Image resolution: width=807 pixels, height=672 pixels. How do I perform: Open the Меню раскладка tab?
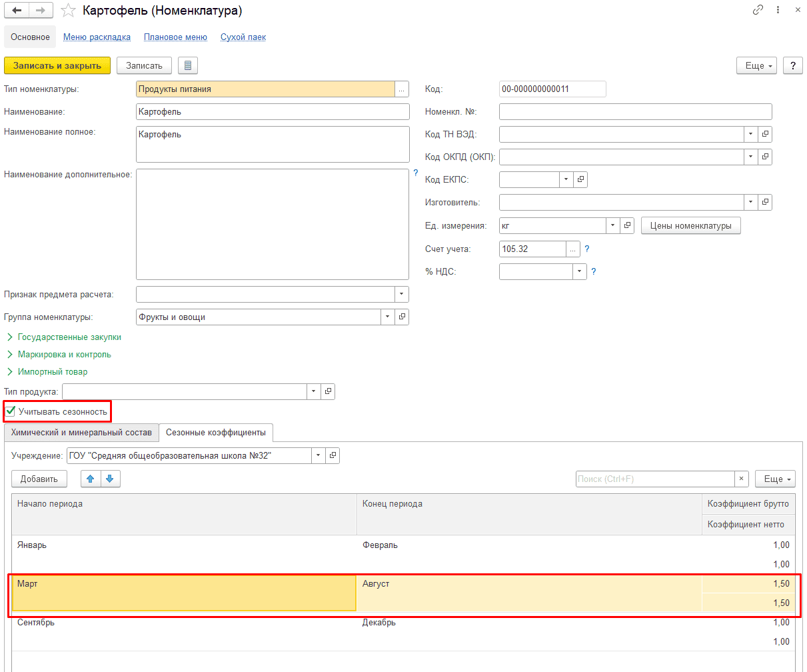[97, 37]
